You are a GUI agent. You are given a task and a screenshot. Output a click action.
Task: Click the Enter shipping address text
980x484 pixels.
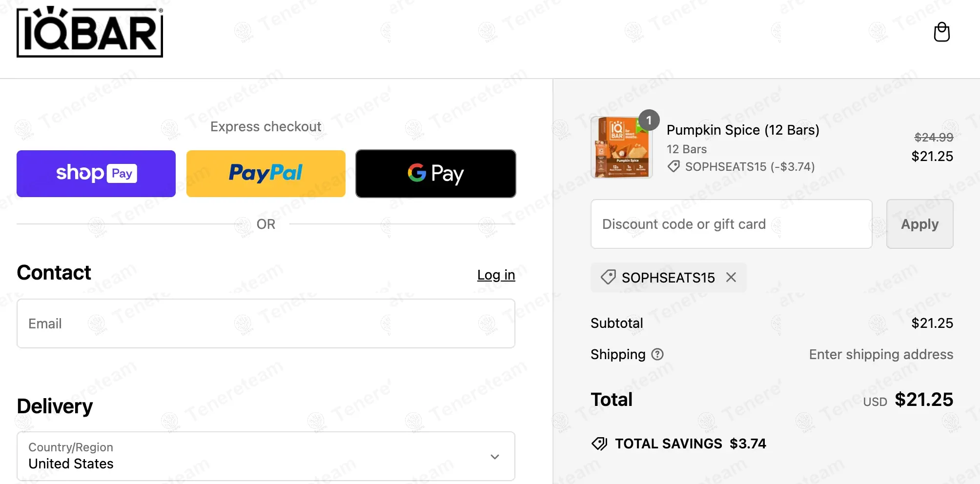click(x=880, y=354)
